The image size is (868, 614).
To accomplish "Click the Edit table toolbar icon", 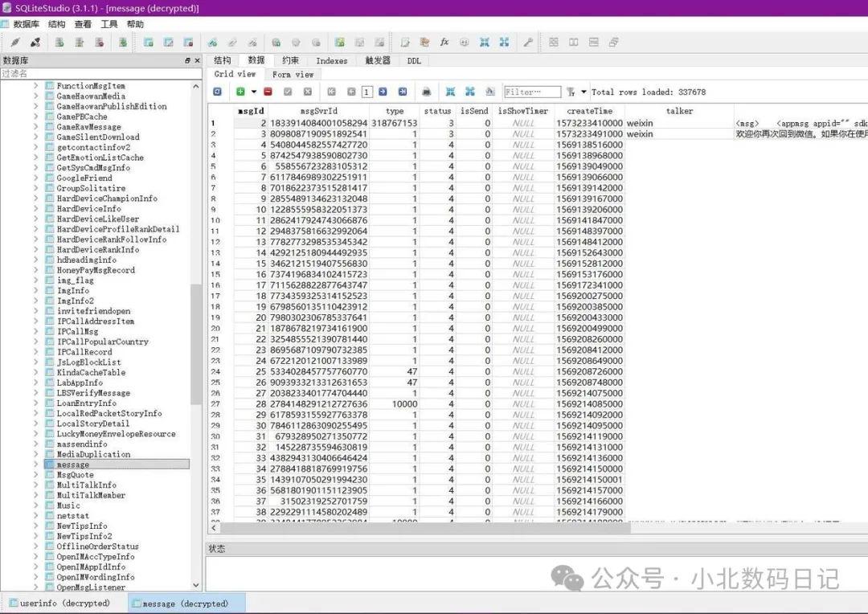I will (168, 42).
